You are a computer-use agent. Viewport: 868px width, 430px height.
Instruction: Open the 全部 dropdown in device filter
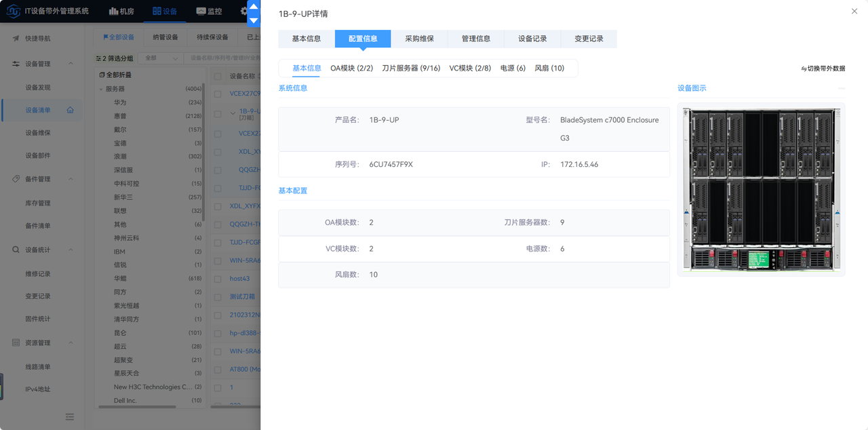click(161, 58)
